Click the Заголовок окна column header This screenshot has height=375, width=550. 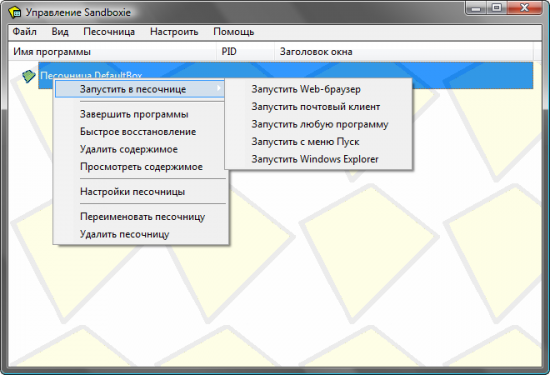point(404,52)
